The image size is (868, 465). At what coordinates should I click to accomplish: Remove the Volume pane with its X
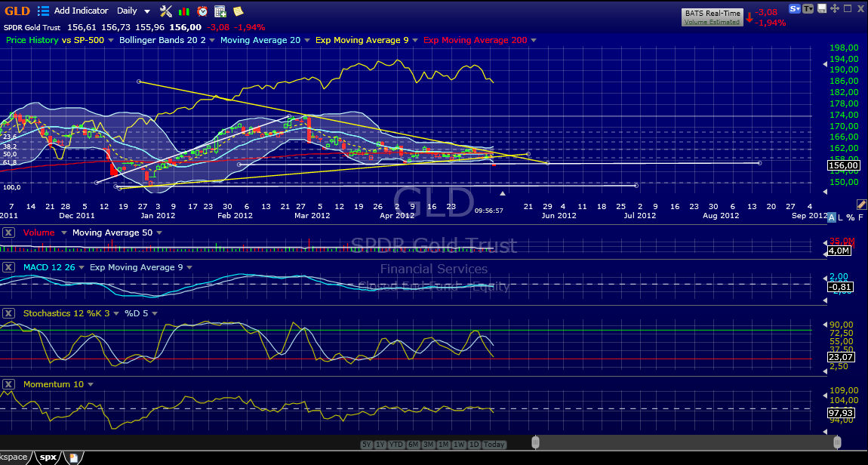pos(8,232)
